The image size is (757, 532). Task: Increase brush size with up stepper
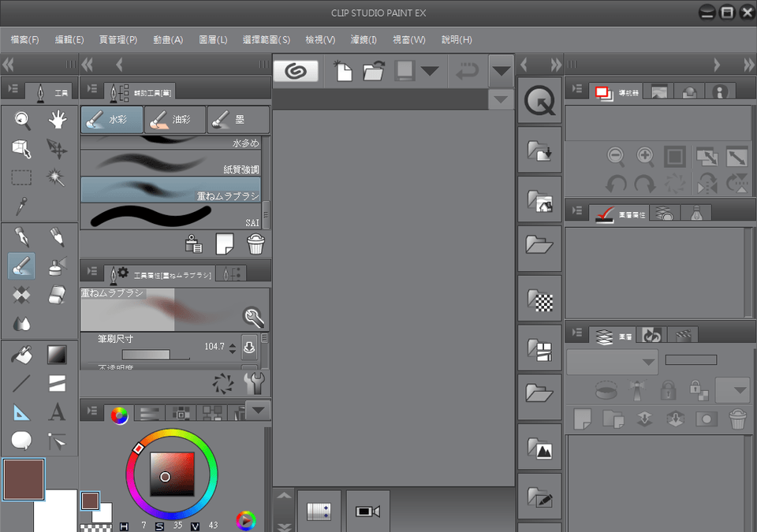pos(233,344)
